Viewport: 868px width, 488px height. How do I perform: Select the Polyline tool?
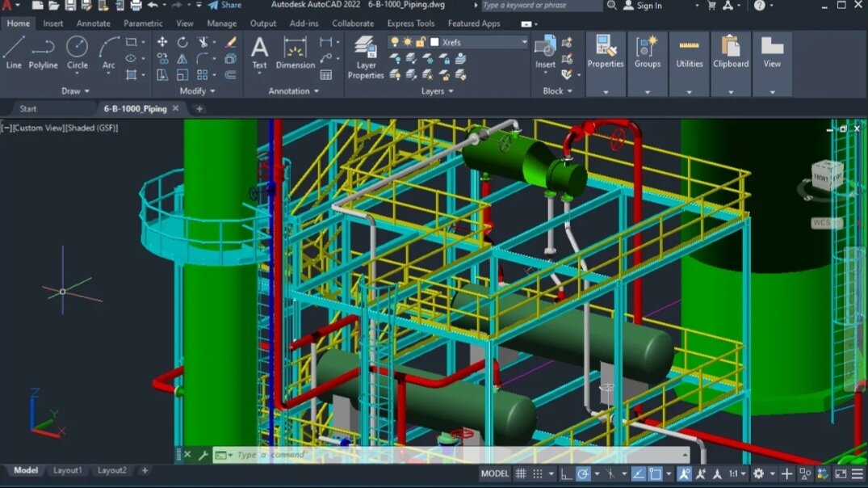(x=43, y=53)
